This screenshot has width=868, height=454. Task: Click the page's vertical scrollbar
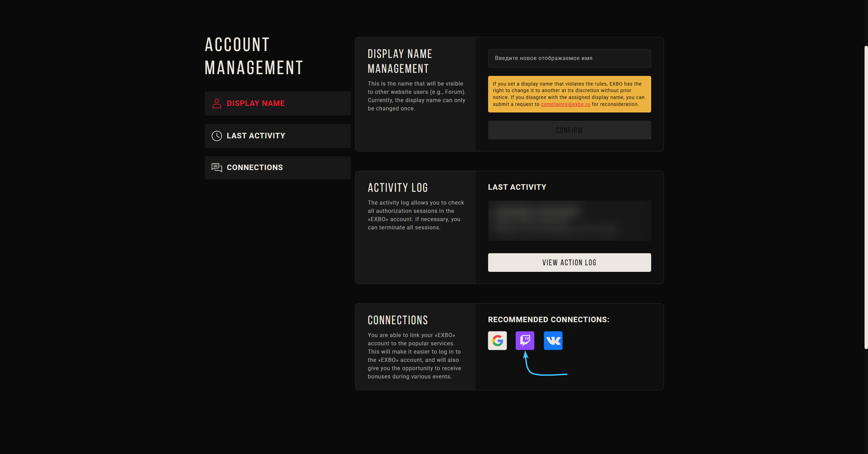866,197
